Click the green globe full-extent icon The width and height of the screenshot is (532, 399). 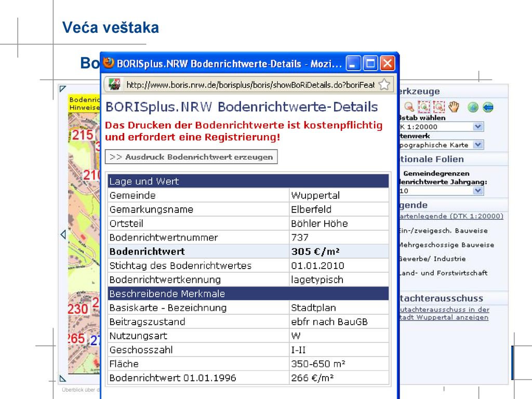click(473, 107)
